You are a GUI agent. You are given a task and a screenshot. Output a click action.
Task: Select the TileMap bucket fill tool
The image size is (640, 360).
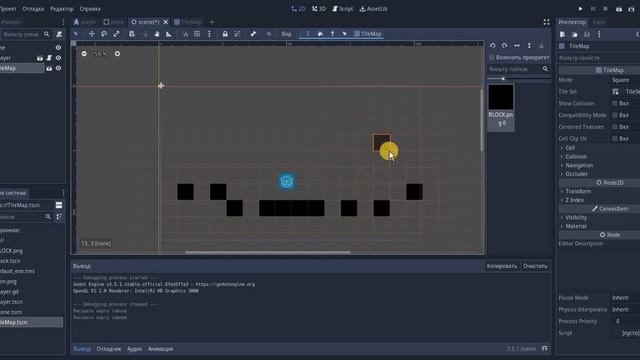pos(320,34)
